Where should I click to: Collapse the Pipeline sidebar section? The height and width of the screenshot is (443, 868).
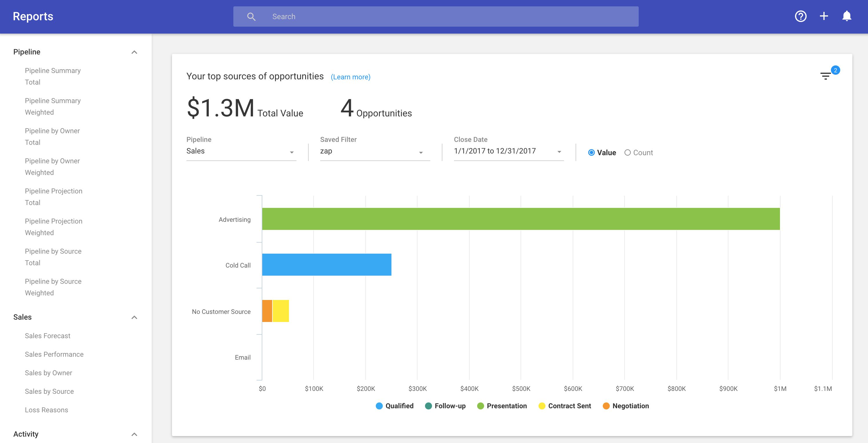134,52
